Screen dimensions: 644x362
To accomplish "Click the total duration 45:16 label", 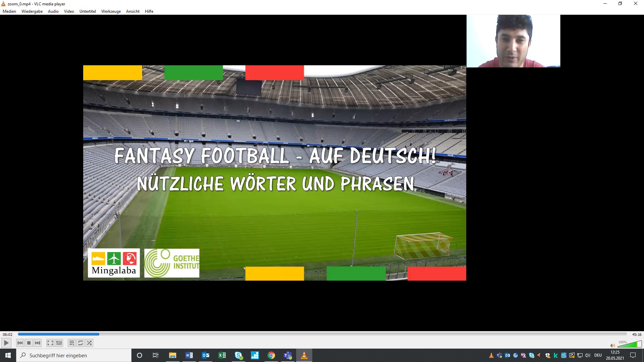I will [636, 334].
